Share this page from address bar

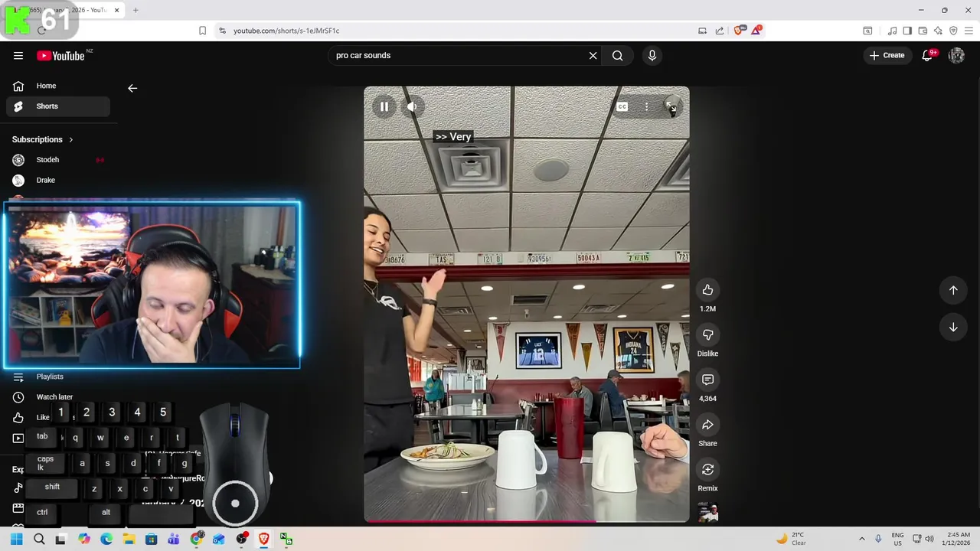tap(720, 31)
